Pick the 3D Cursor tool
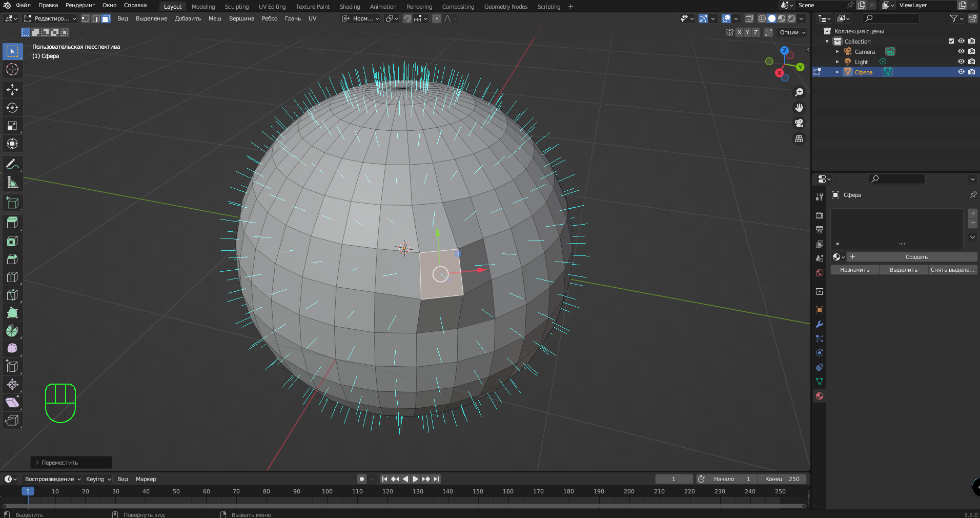 [12, 69]
